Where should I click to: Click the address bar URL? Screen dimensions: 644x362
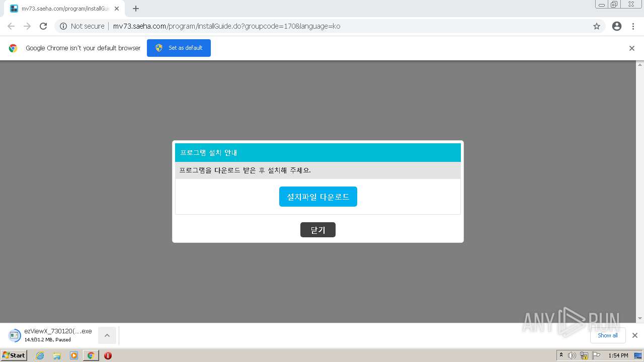pos(226,26)
